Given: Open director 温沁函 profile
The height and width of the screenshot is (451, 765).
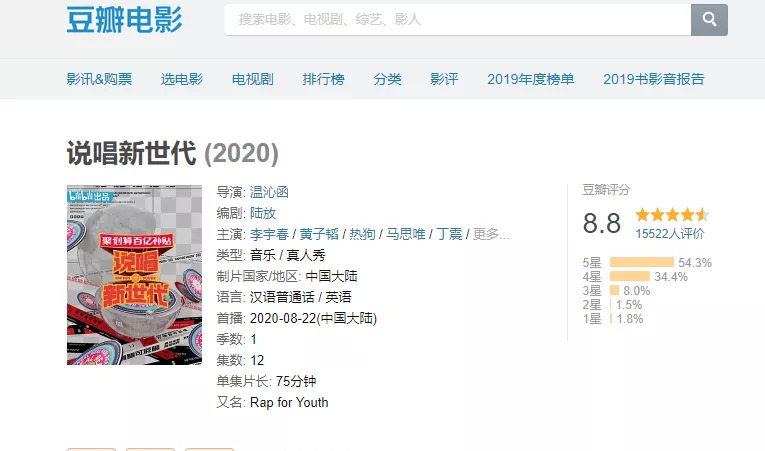Looking at the screenshot, I should 269,192.
